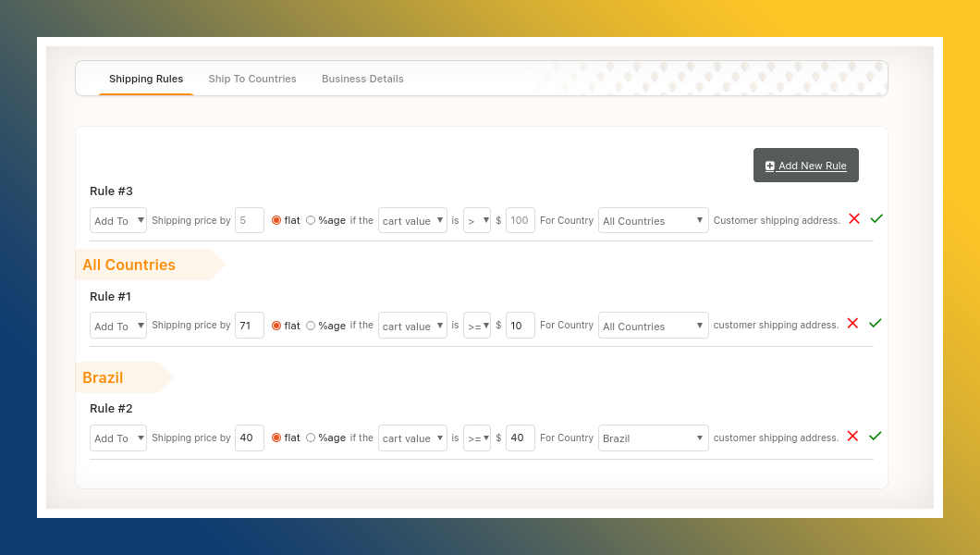Confirm Rule #1 using green checkmark
Image resolution: width=980 pixels, height=555 pixels.
point(875,324)
